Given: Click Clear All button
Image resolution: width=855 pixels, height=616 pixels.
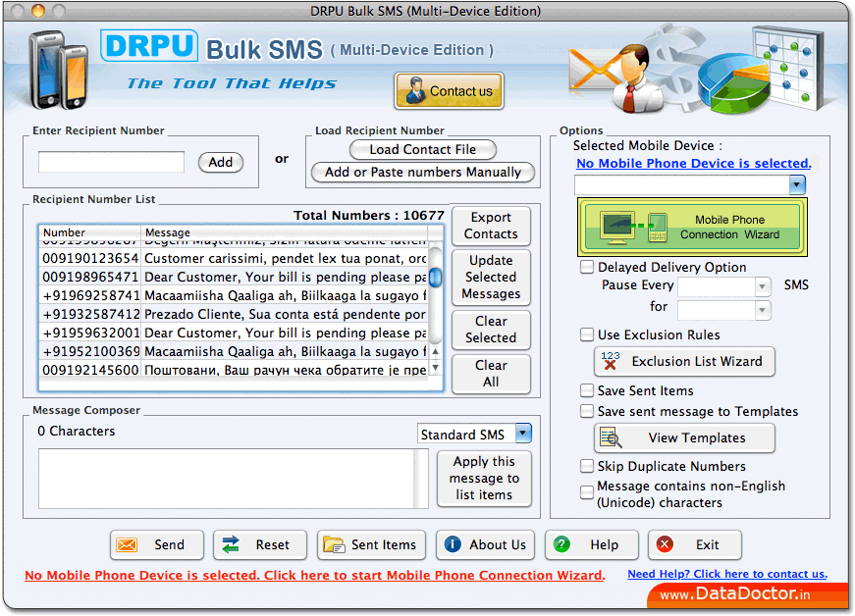Looking at the screenshot, I should (x=491, y=374).
